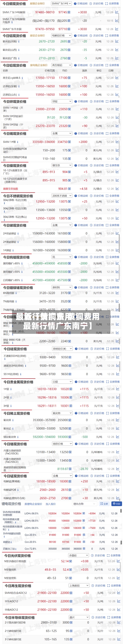The height and width of the screenshot is (644, 123).
Task: Click copy icon beside 18306 silver price
Action: point(71,398)
